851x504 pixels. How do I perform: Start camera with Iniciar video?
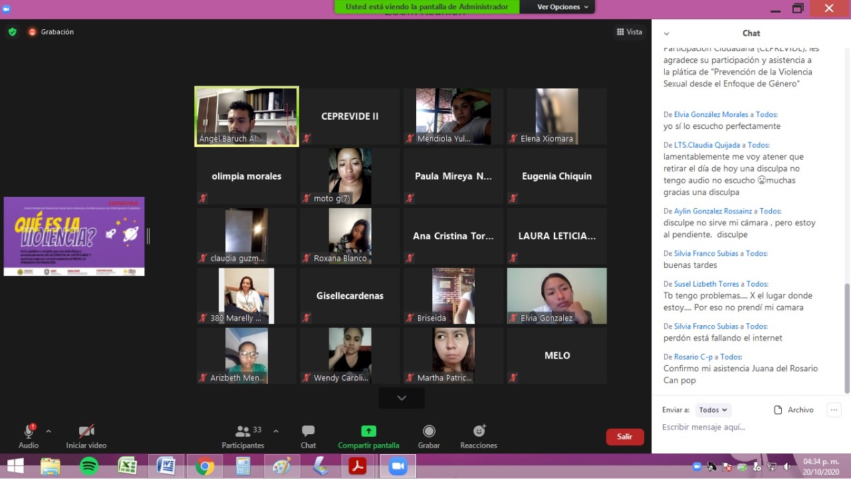tap(86, 436)
